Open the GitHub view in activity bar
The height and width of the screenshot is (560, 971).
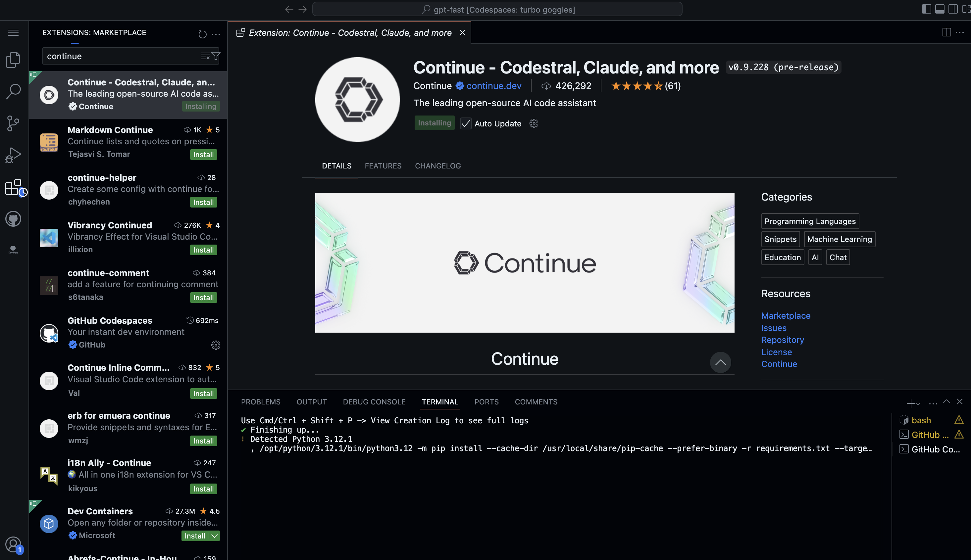coord(13,219)
